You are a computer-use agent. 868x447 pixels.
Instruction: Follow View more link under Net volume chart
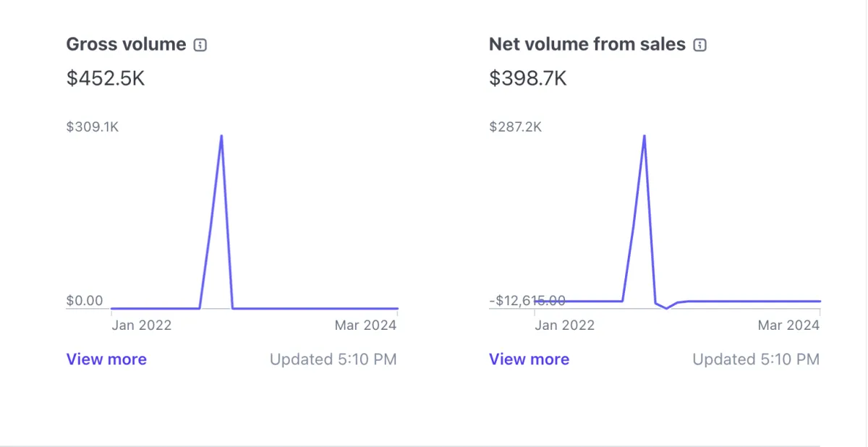coord(529,359)
